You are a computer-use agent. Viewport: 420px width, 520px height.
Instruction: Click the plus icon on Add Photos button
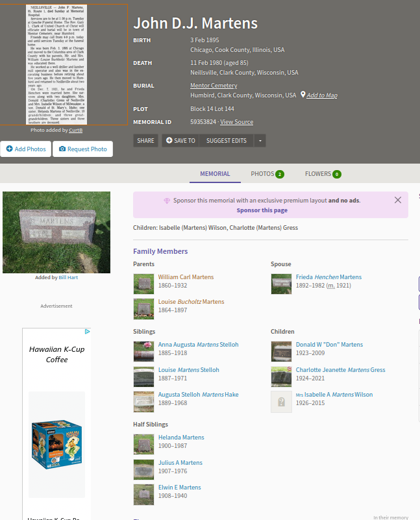pyautogui.click(x=10, y=149)
